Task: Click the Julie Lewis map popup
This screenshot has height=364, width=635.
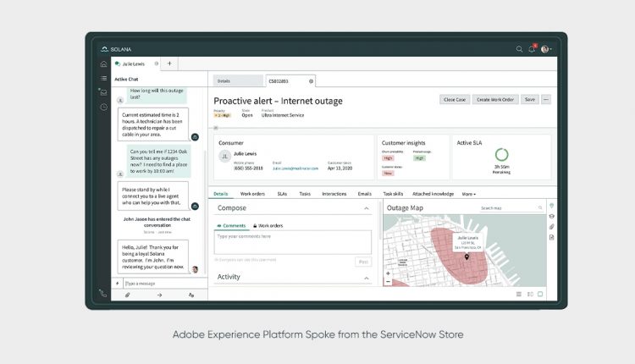Action: 467,242
